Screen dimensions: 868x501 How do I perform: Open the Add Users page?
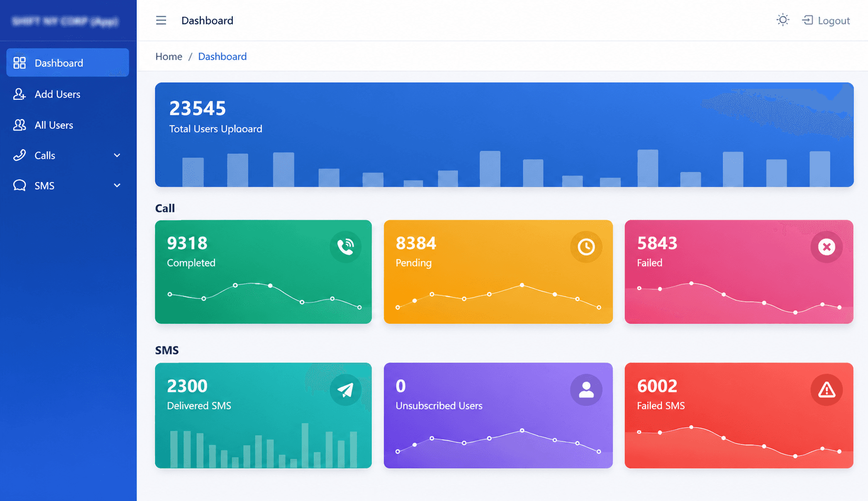(67, 94)
